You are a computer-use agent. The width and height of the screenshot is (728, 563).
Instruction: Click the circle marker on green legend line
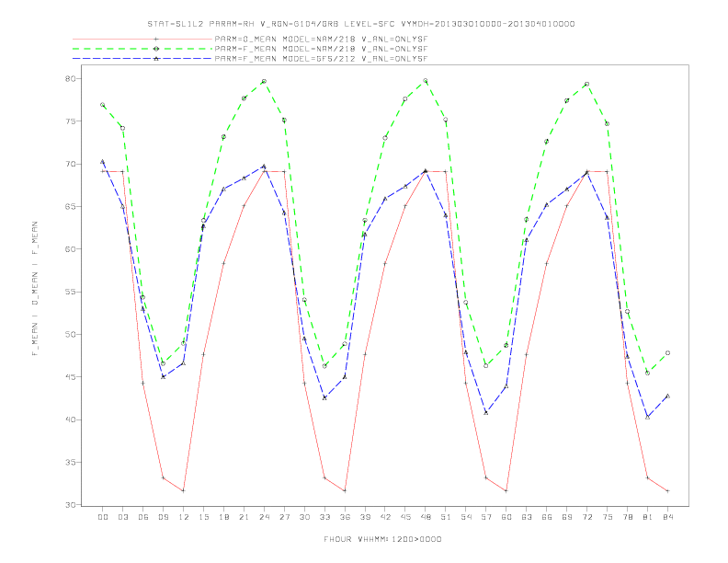click(156, 49)
